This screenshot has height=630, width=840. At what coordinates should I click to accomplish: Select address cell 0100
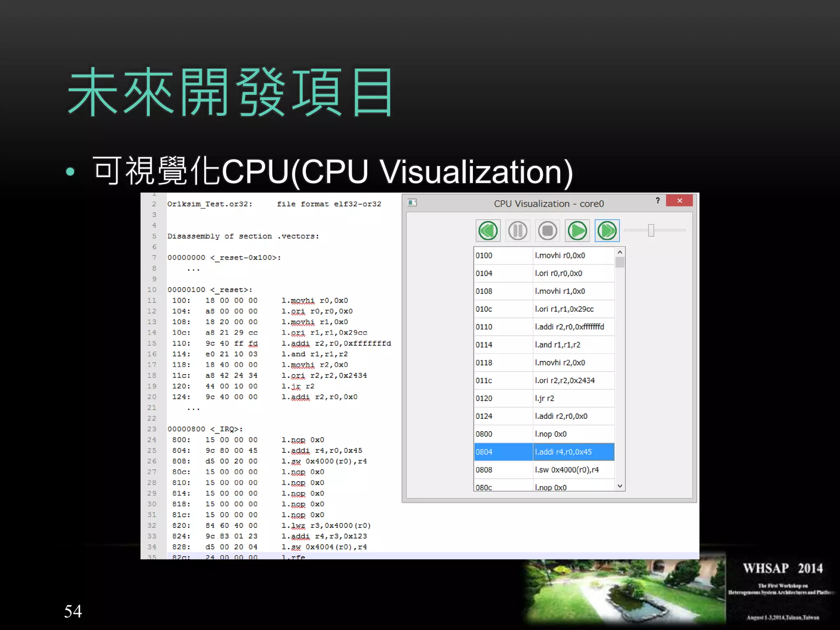click(503, 256)
